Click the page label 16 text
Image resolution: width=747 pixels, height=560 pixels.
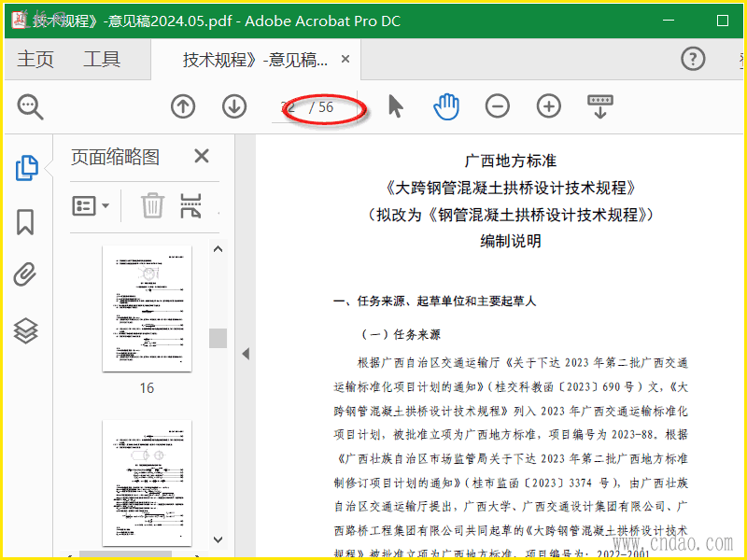(x=147, y=388)
